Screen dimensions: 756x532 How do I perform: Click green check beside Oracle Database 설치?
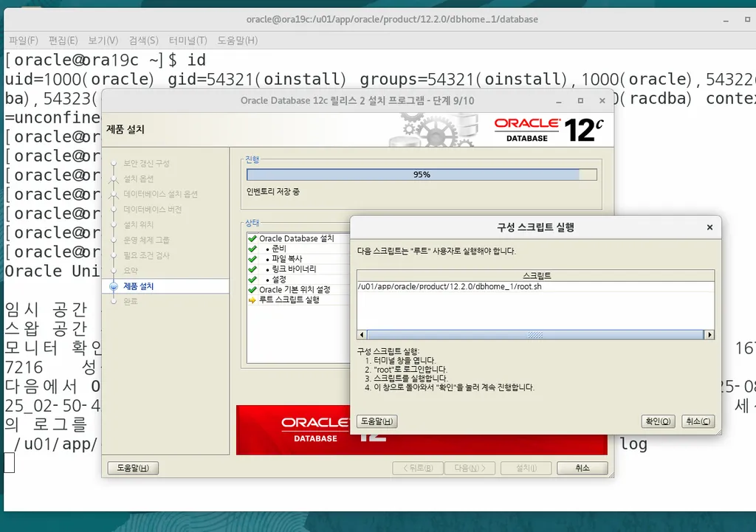pyautogui.click(x=252, y=238)
